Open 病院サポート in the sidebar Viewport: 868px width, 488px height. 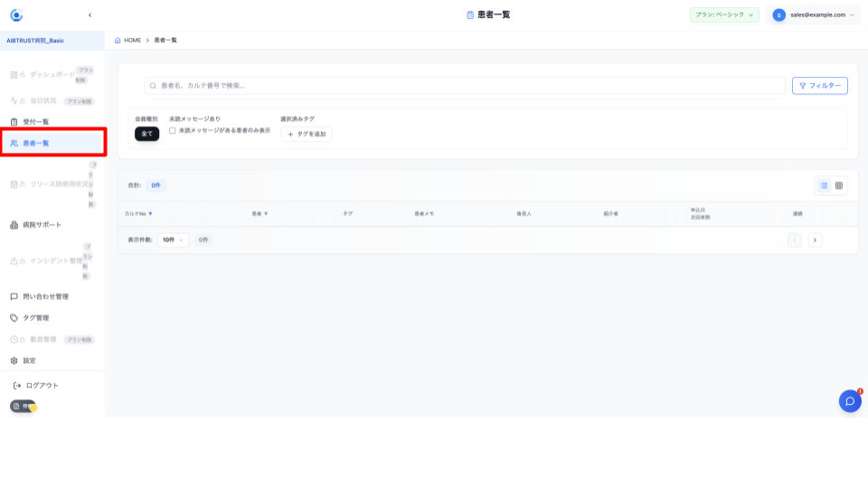pos(42,225)
